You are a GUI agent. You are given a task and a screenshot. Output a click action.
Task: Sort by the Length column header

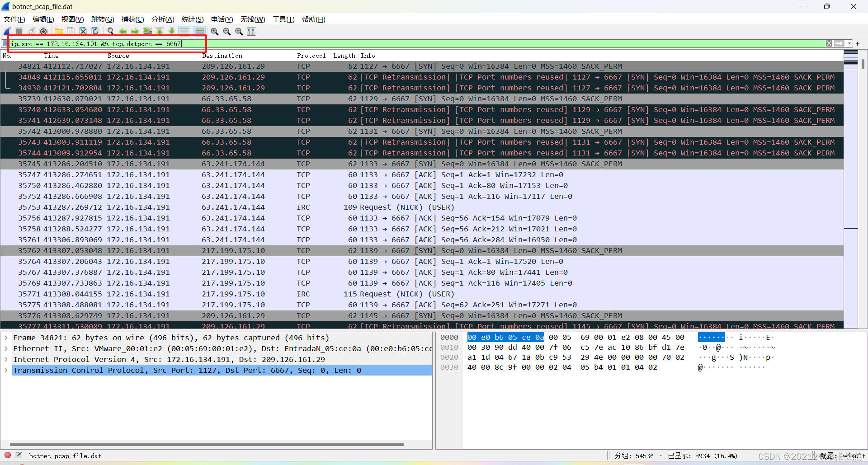pos(345,56)
